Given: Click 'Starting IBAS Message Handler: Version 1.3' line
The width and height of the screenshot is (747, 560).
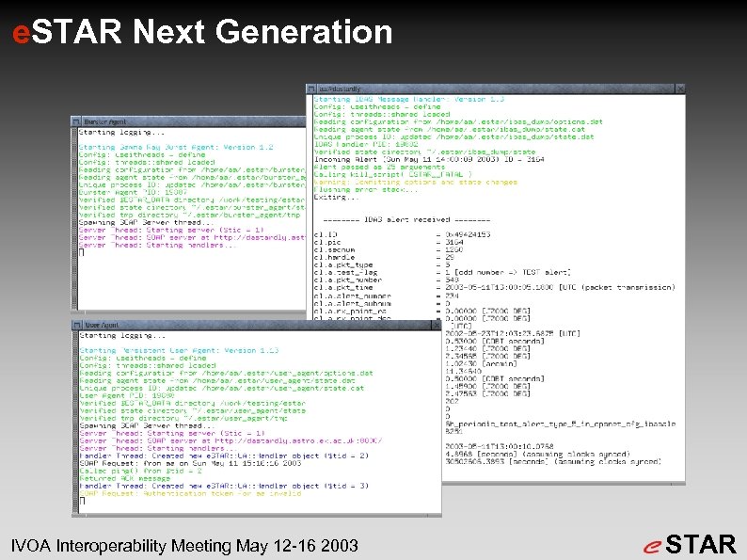Looking at the screenshot, I should pos(408,99).
